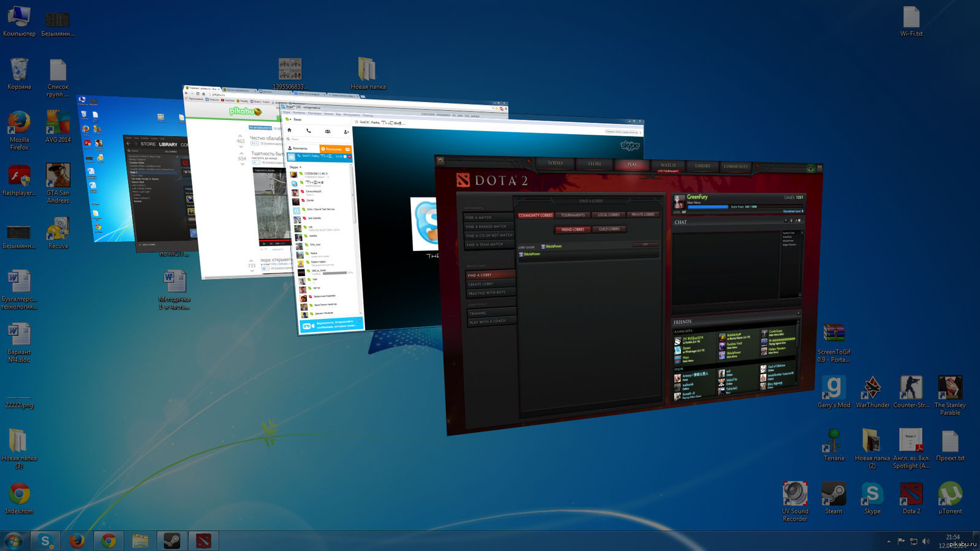Screen dimensions: 980x551
Task: Launch Garry's Mod from the desktop
Action: pyautogui.click(x=834, y=392)
